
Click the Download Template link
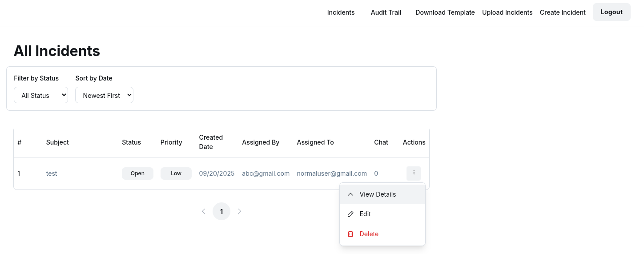pyautogui.click(x=445, y=12)
